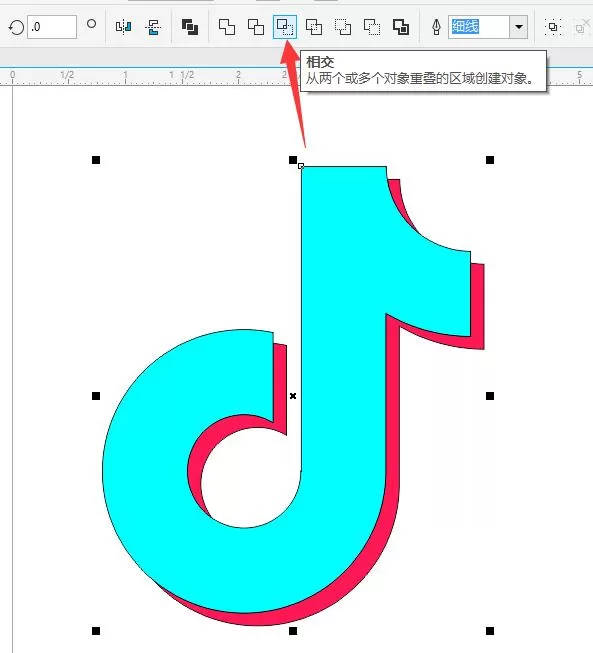
Task: Click the Weld shaping icon
Action: tap(227, 27)
